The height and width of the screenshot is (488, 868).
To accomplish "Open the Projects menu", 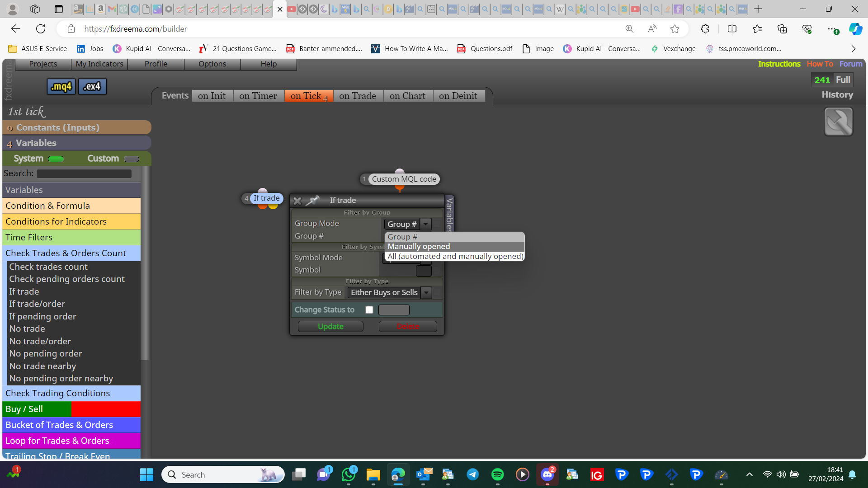I will point(43,64).
